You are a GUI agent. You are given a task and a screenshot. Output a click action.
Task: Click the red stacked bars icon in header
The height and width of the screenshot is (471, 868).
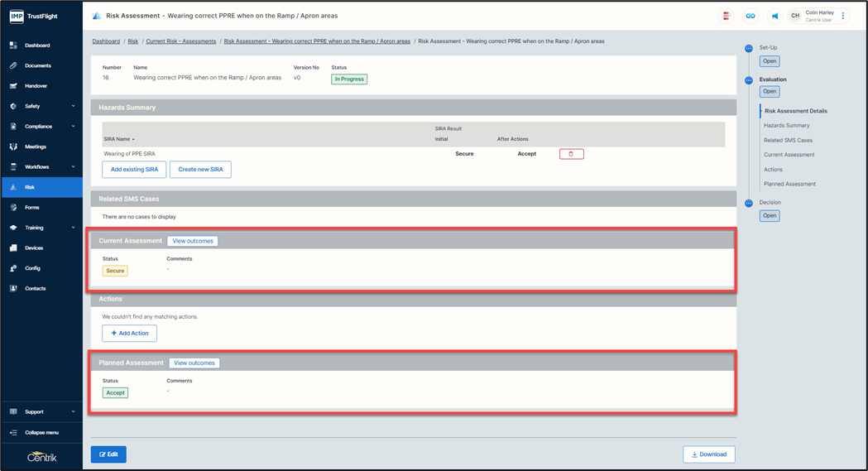coord(726,16)
